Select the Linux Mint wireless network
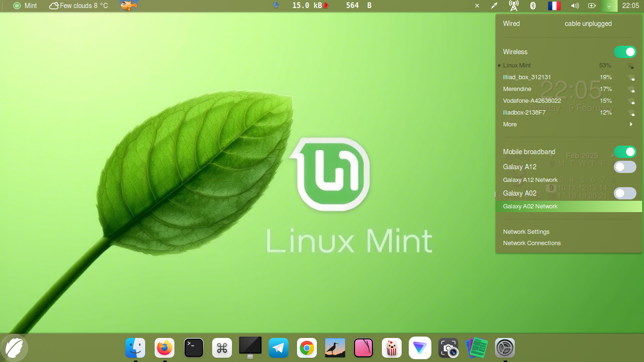Image resolution: width=644 pixels, height=362 pixels. tap(569, 66)
